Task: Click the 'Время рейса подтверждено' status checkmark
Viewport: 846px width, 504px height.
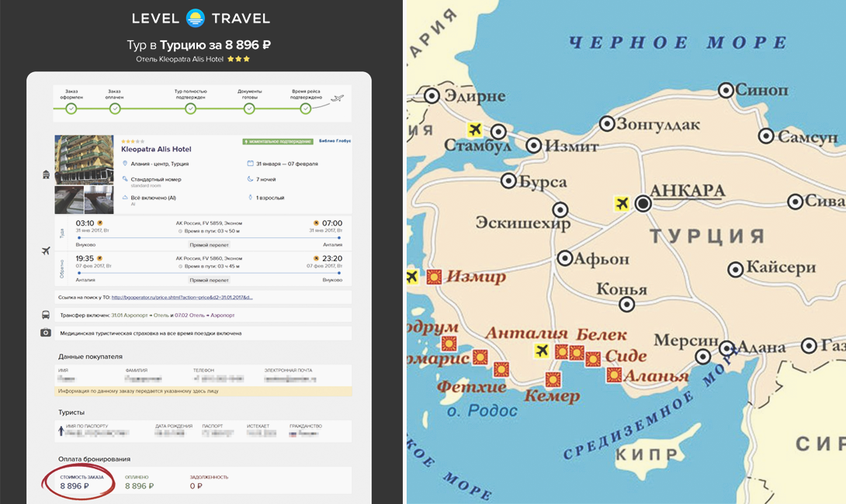Action: [306, 109]
